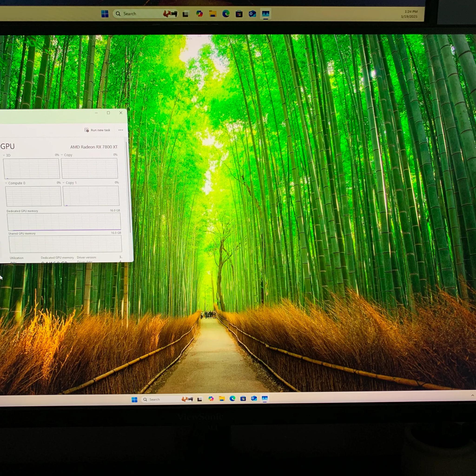Launch Microsoft Edge on the lower monitor taskbar

click(232, 399)
